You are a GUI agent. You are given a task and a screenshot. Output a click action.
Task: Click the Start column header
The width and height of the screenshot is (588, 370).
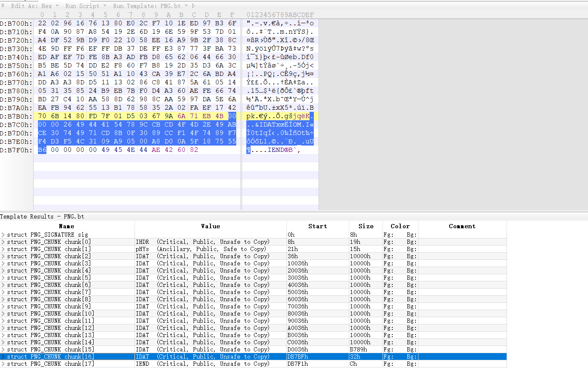click(318, 226)
